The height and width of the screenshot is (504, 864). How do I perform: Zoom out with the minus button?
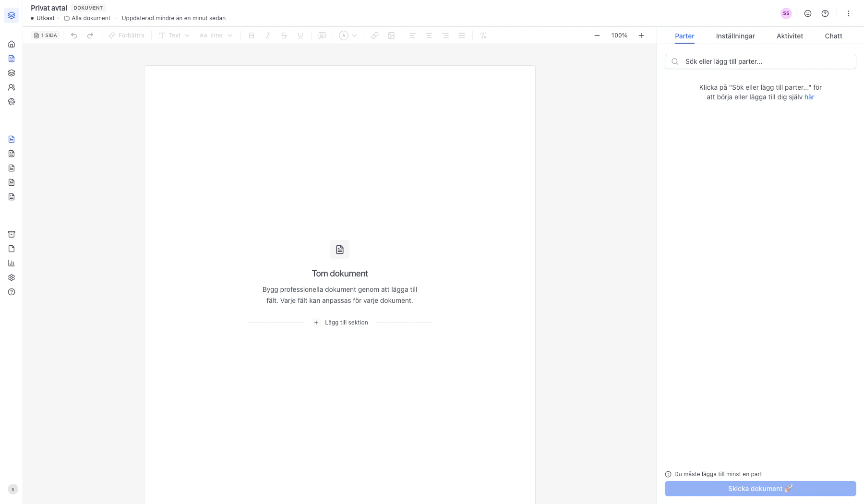coord(597,36)
